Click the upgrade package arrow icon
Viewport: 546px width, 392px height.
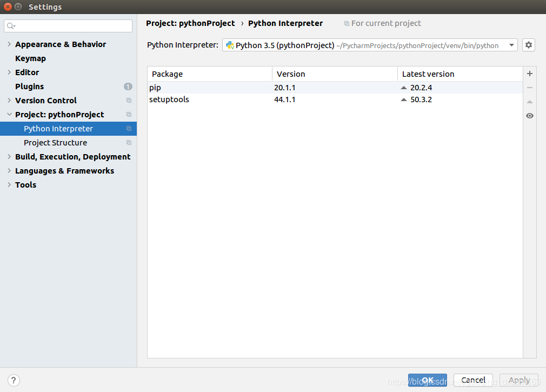click(530, 102)
